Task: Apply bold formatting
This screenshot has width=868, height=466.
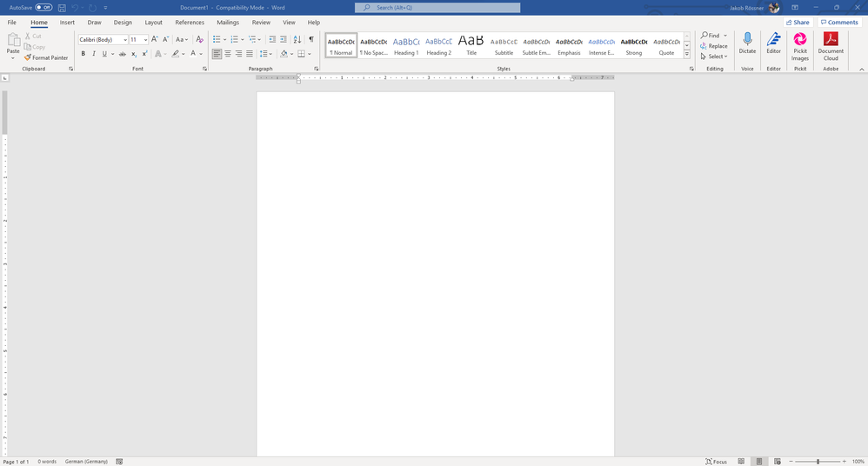Action: (83, 54)
